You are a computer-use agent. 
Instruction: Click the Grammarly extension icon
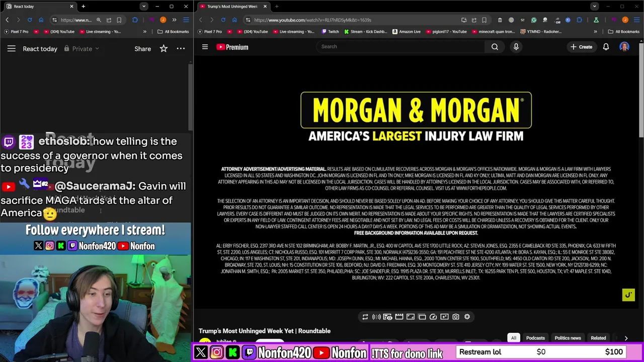[534, 20]
